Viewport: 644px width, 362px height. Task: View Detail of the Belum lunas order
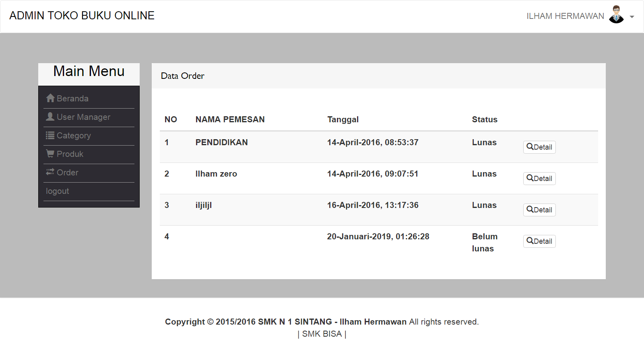tap(539, 241)
